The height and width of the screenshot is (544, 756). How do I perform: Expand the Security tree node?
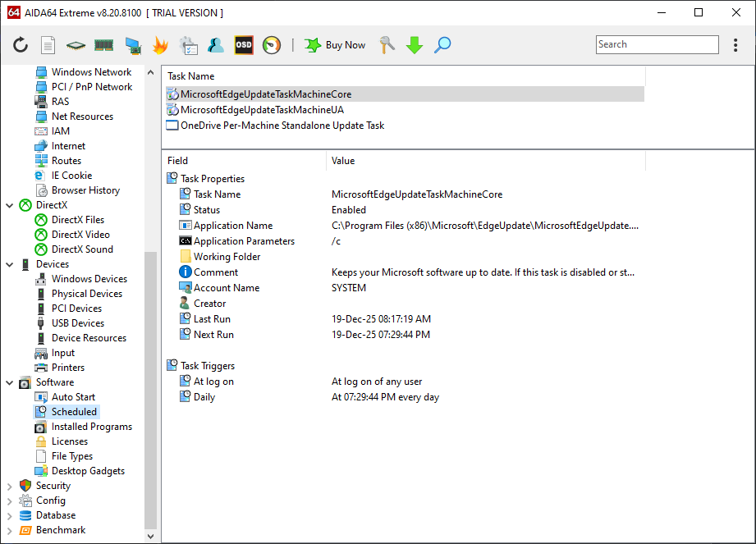coord(10,486)
